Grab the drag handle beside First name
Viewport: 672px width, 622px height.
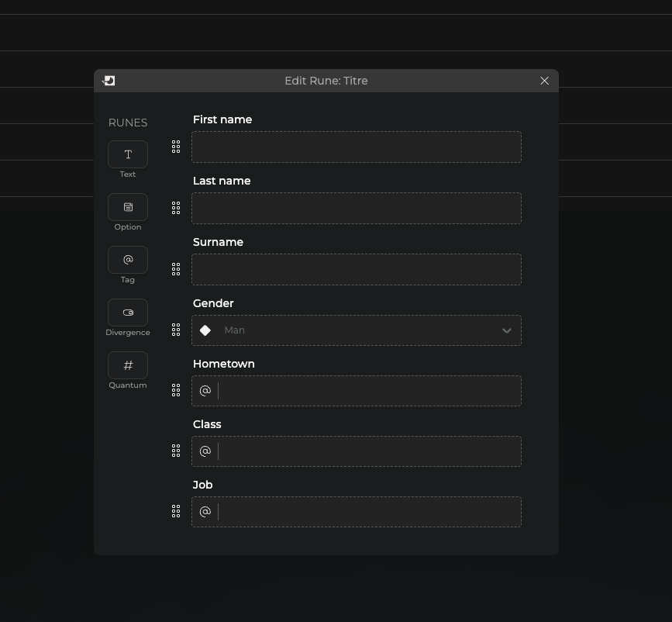(176, 147)
